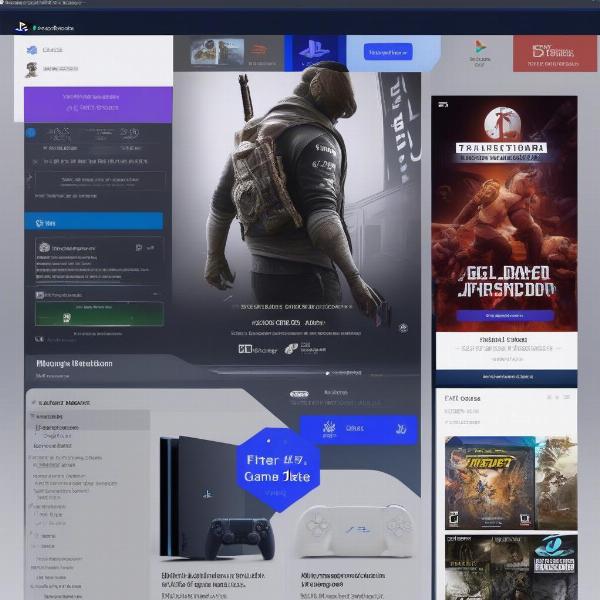This screenshot has width=600, height=600.
Task: Click the white slider handle below the hero
Action: [327, 373]
